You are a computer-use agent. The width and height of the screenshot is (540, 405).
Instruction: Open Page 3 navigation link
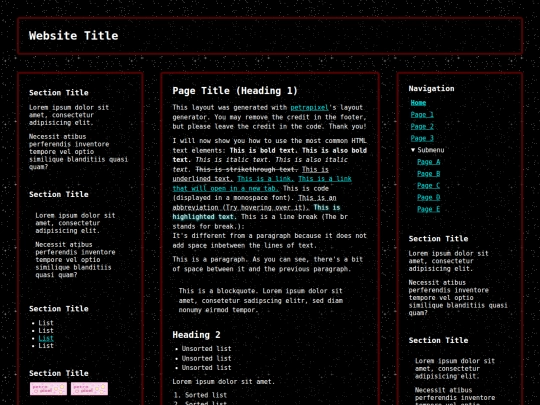coord(422,138)
